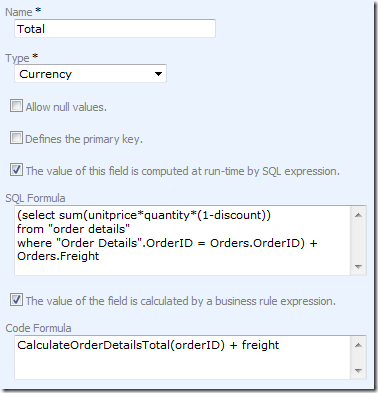Image resolution: width=378 pixels, height=393 pixels.
Task: Click the 'Defines the primary key.' label text
Action: [x=84, y=139]
